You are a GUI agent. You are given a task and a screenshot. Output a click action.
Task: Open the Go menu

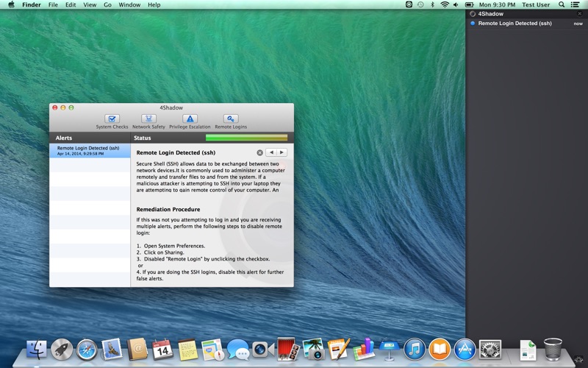[x=107, y=4]
